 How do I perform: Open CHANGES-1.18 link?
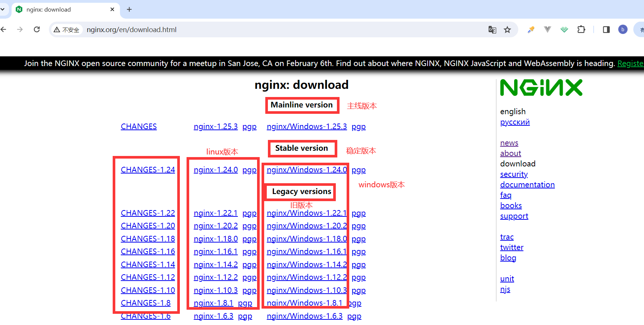(148, 239)
